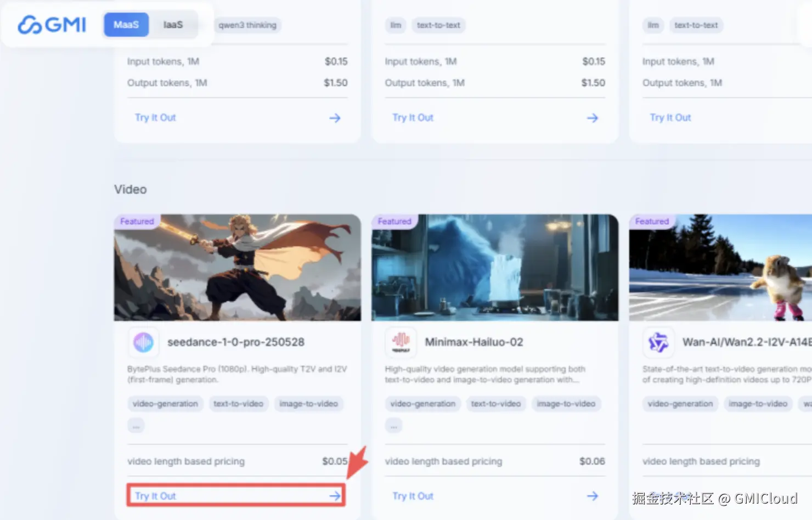This screenshot has width=812, height=520.
Task: Show more tags on the Minimax-Hailuo-02 card
Action: pyautogui.click(x=393, y=426)
